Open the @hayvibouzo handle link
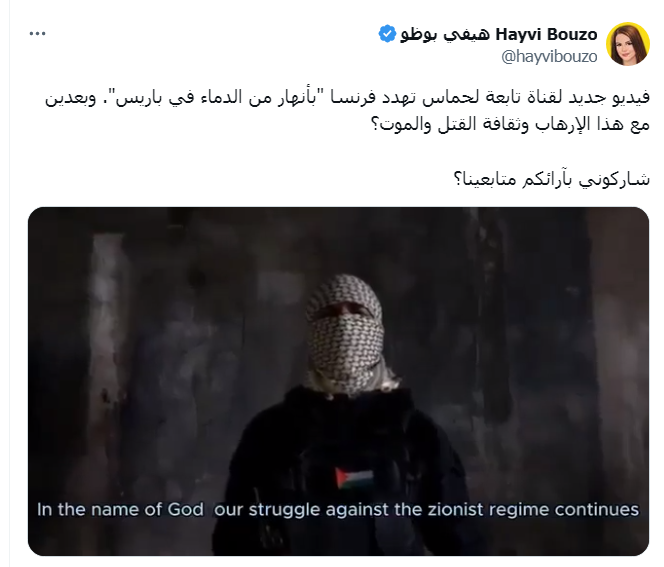Viewport: 664px width, 567px height. pyautogui.click(x=549, y=56)
